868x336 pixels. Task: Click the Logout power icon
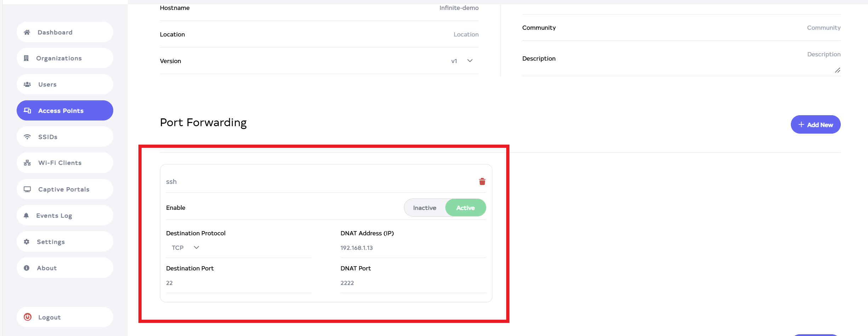tap(28, 317)
